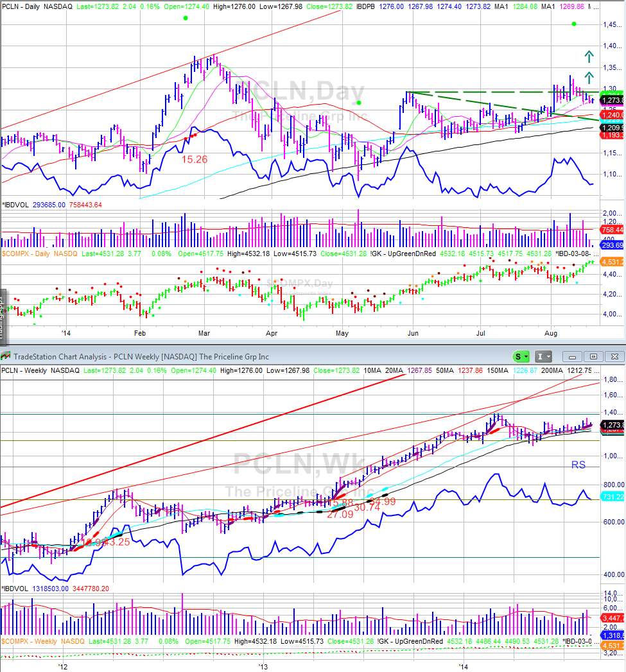This screenshot has height=672, width=626.
Task: Click the 800.00 level on weekly price axis
Action: click(x=614, y=485)
